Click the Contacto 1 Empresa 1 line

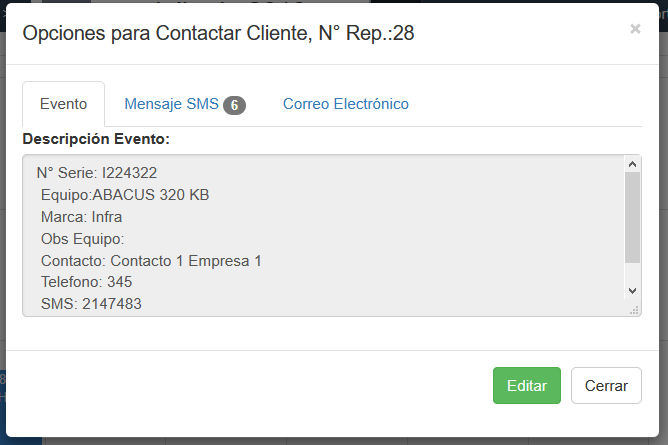click(x=151, y=260)
